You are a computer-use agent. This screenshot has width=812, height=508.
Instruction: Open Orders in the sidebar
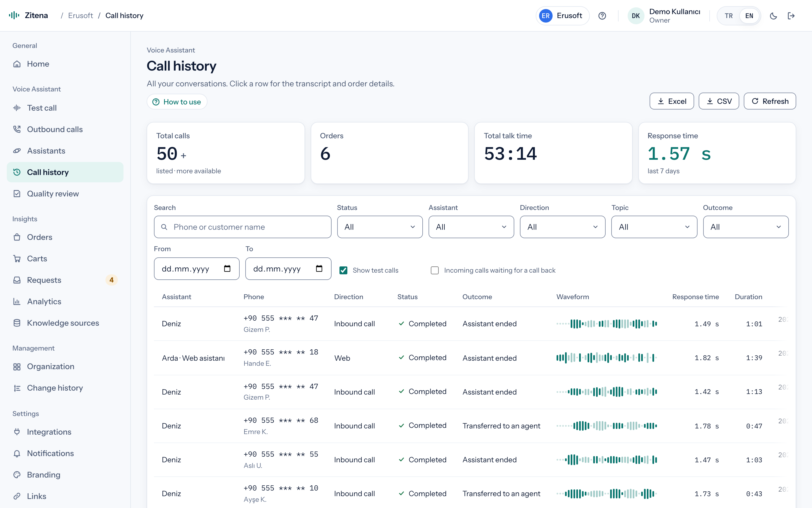pyautogui.click(x=65, y=237)
